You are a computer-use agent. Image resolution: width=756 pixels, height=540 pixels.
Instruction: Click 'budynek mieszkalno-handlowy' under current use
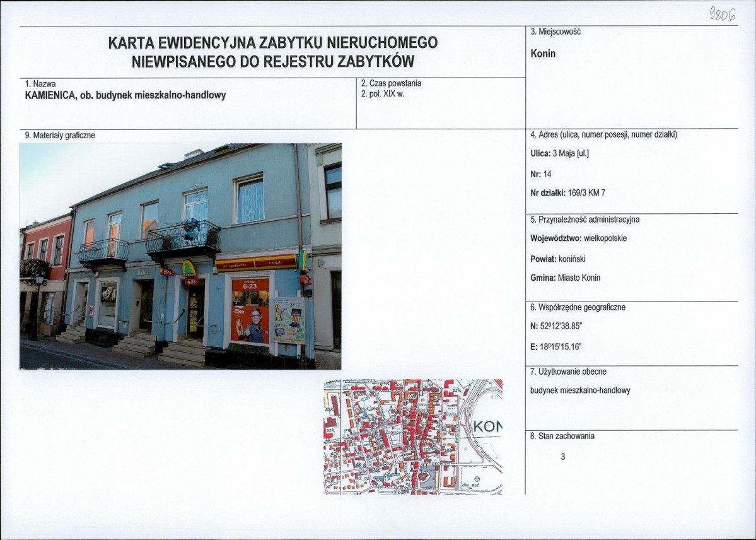pos(580,391)
